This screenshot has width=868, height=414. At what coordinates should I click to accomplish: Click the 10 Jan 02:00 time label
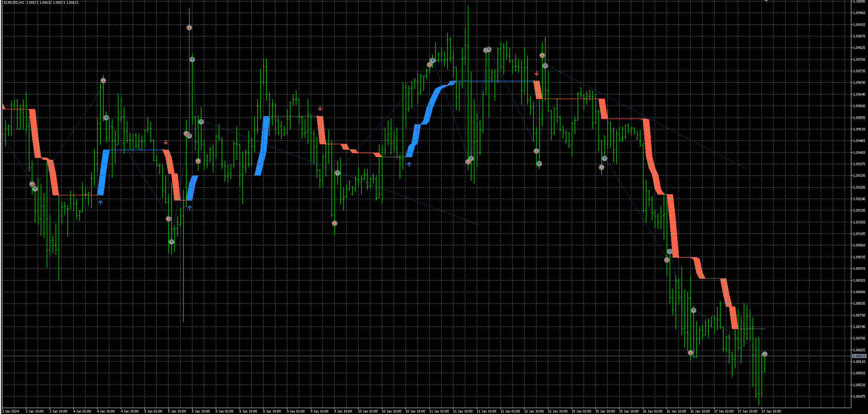click(368, 411)
